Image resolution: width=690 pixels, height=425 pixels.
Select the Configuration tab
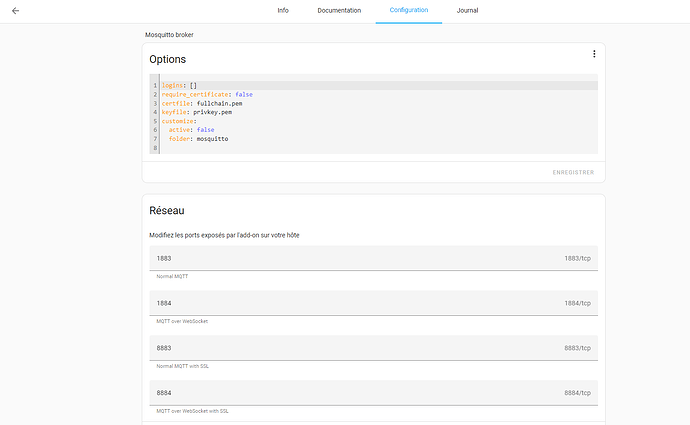point(409,10)
